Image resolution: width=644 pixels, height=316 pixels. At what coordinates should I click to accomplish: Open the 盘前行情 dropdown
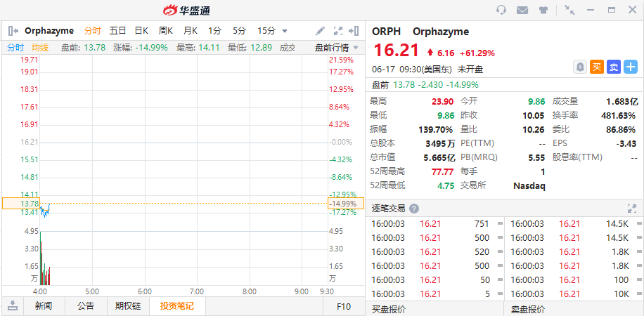pos(336,48)
